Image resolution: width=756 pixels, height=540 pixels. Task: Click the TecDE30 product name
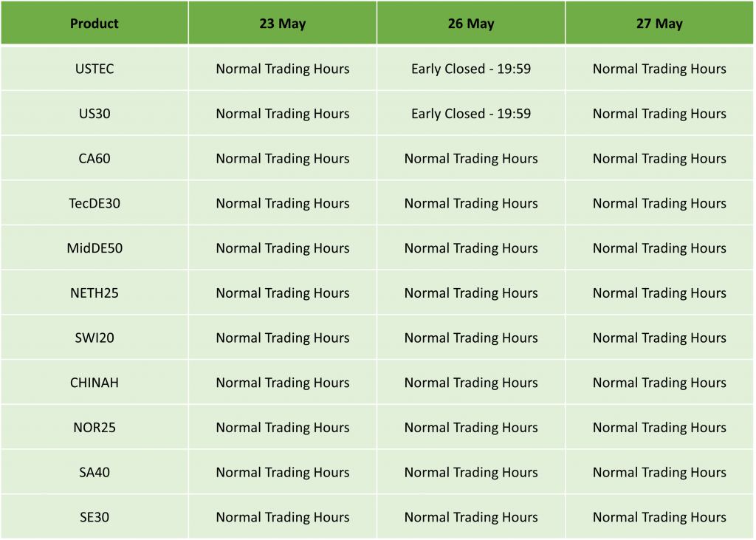coord(94,203)
